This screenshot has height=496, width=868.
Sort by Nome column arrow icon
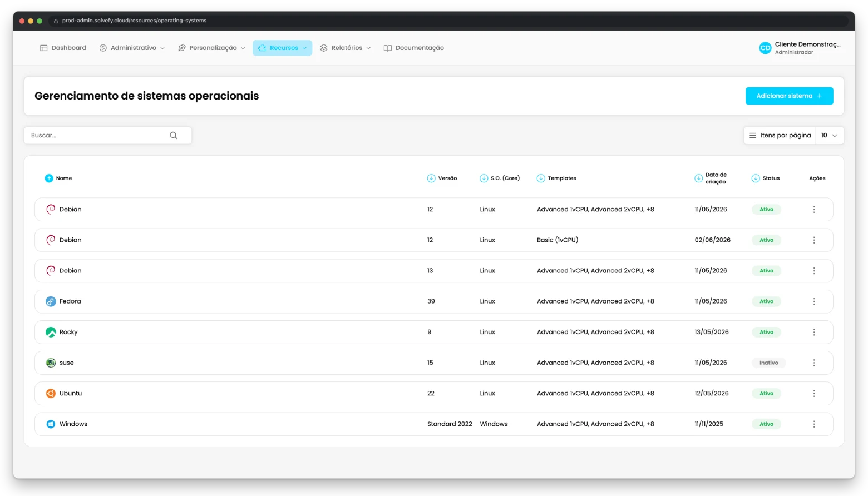pyautogui.click(x=49, y=178)
